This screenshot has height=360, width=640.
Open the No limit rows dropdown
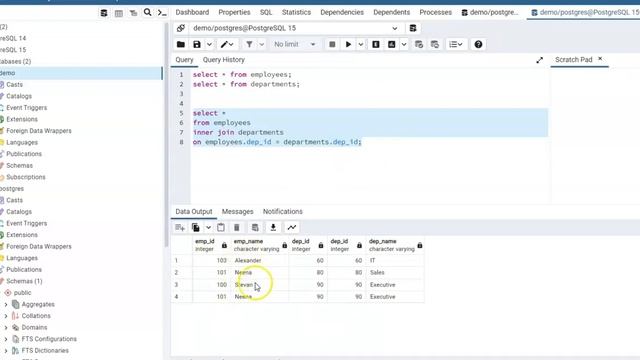[x=294, y=44]
